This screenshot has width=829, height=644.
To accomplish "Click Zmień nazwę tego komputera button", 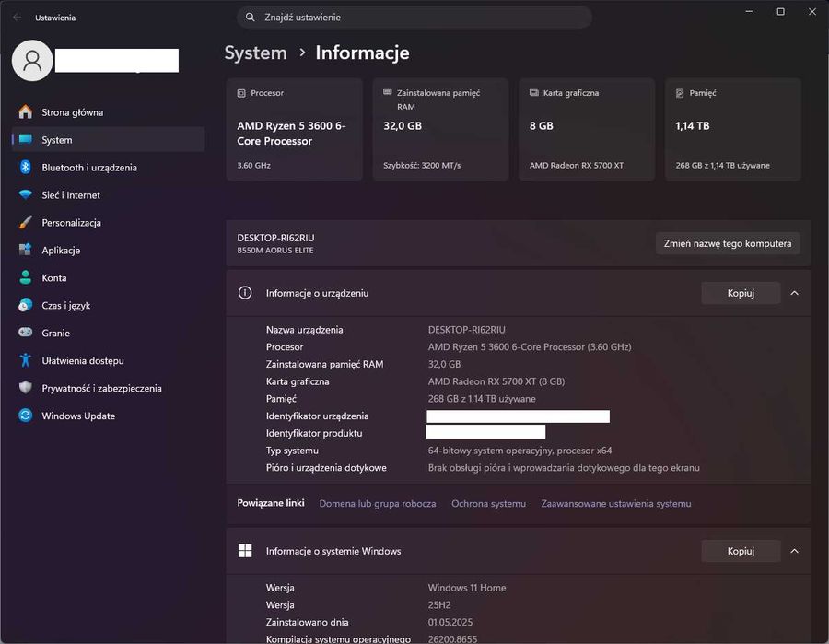I will click(x=728, y=243).
